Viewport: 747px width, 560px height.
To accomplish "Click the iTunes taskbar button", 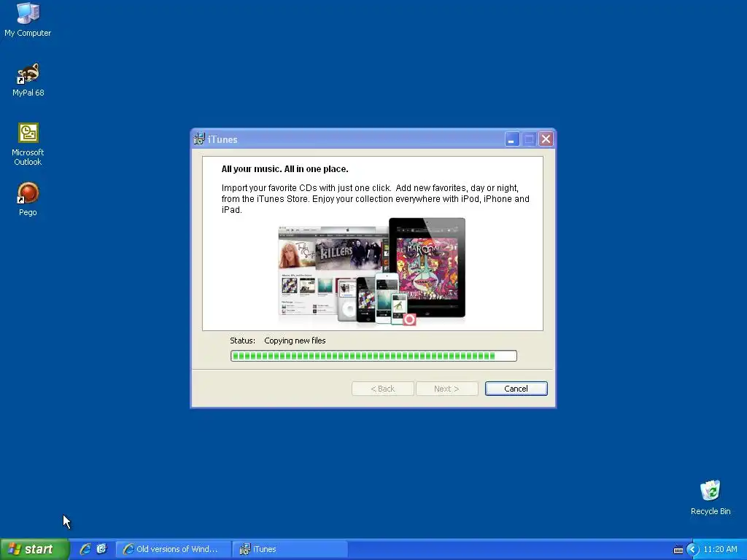I will coord(290,549).
